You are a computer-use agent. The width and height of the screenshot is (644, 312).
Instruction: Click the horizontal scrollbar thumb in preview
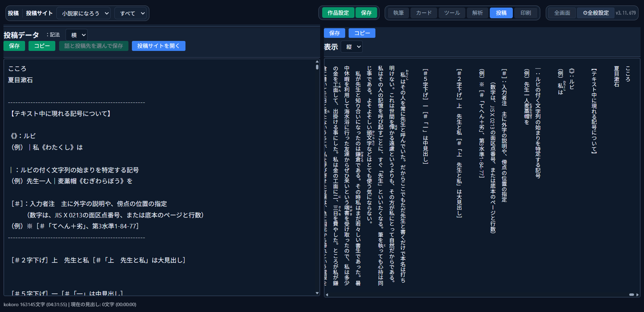point(632,295)
